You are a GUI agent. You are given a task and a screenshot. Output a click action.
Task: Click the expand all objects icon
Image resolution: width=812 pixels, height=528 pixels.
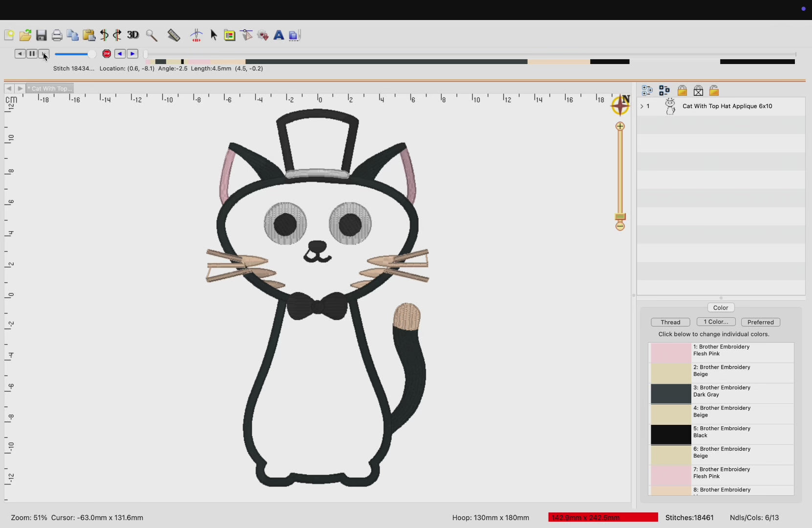(647, 90)
